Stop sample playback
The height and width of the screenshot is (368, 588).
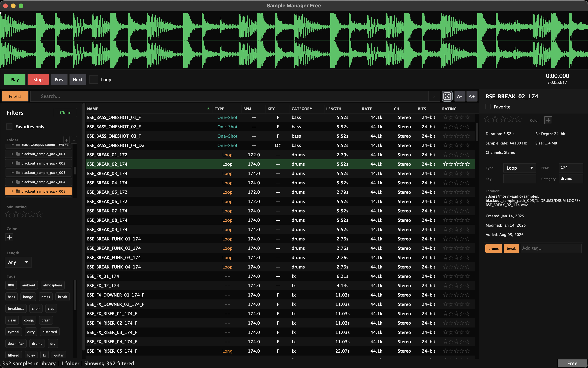[x=38, y=80]
